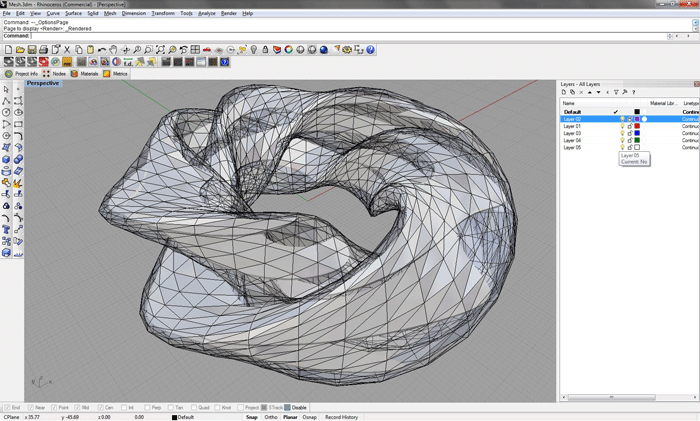Screen dimensions: 700x421
Task: Open the layer filter funnel icon
Action: 616,92
